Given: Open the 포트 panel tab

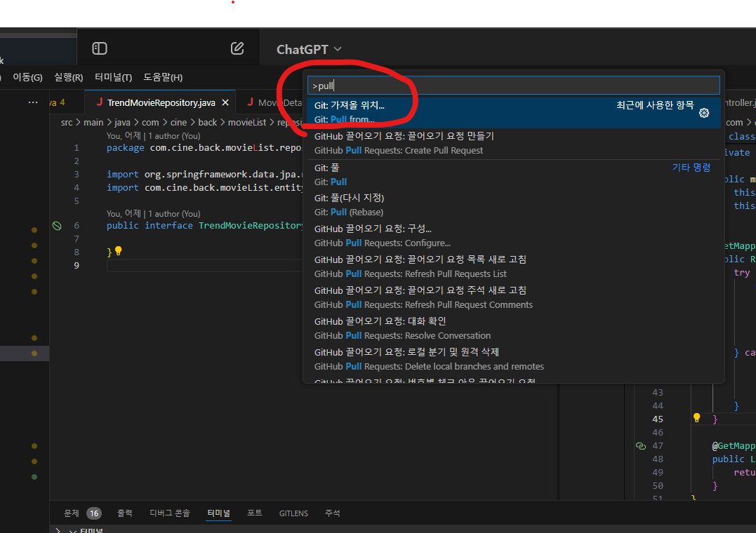Looking at the screenshot, I should [x=255, y=513].
